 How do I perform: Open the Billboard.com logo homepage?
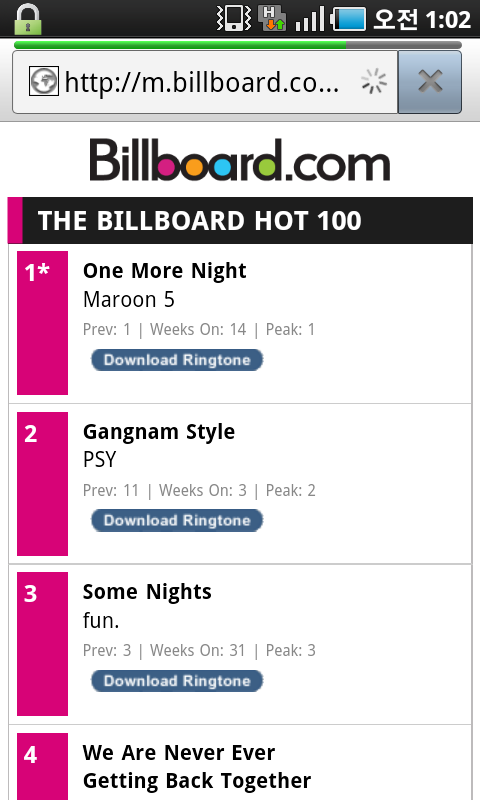click(240, 160)
